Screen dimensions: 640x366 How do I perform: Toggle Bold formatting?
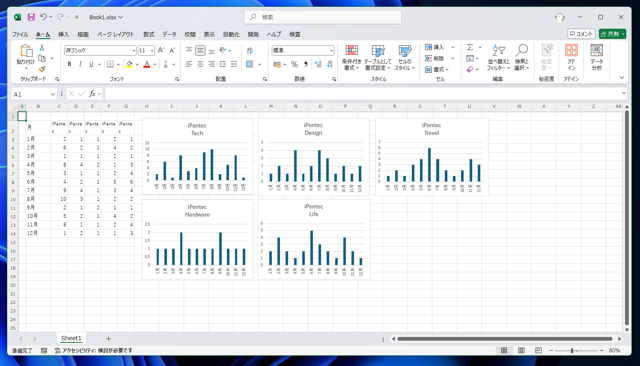pyautogui.click(x=69, y=64)
